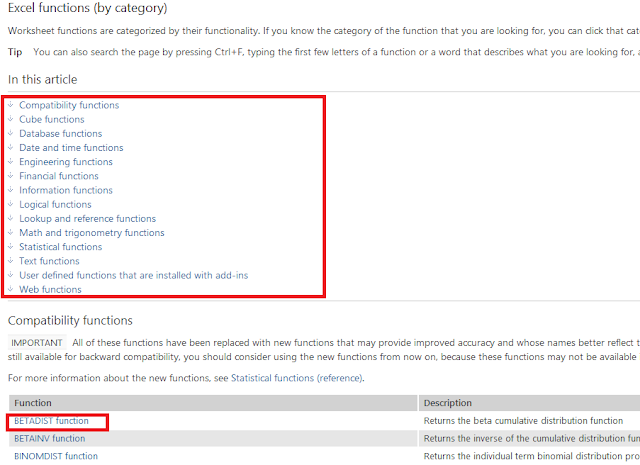Click the BINOMDIST description about individual term binomial
The image size is (640, 465).
[531, 456]
